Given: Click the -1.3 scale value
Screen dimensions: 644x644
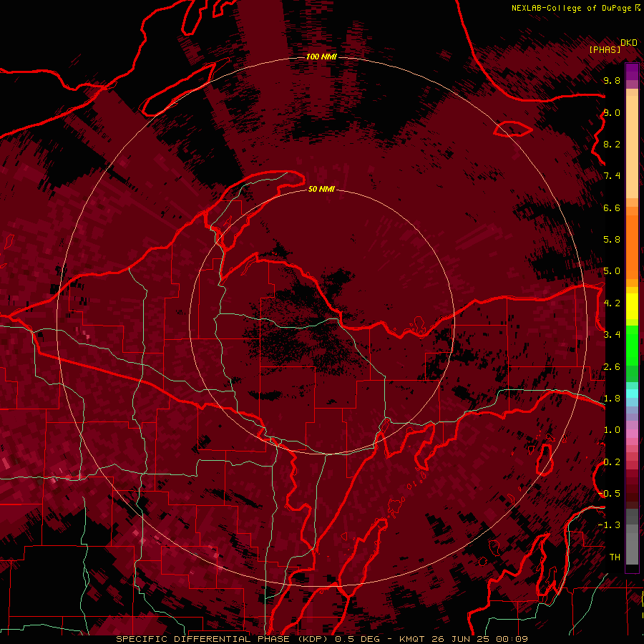Looking at the screenshot, I should [609, 525].
